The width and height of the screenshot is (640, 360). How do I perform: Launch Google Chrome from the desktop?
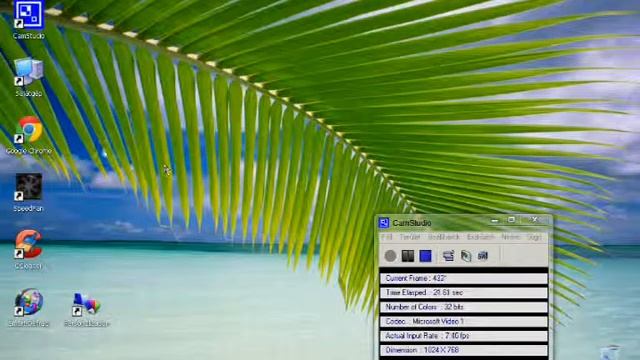[29, 135]
